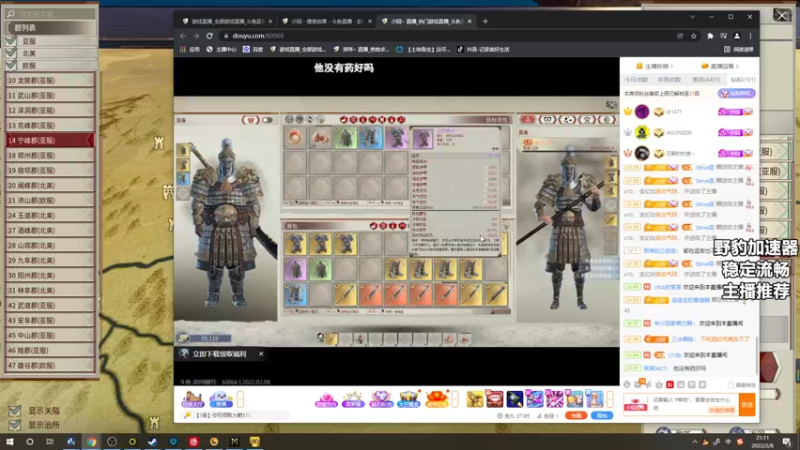Screen dimensions: 800x450
Task: Click pink heart activity icon
Action: click(326, 399)
